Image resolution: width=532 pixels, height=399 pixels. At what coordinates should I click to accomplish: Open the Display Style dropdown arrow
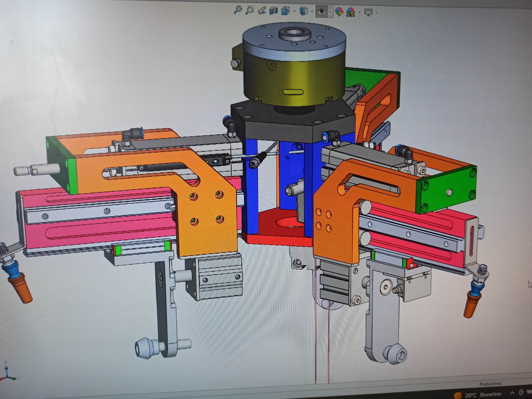[x=312, y=12]
